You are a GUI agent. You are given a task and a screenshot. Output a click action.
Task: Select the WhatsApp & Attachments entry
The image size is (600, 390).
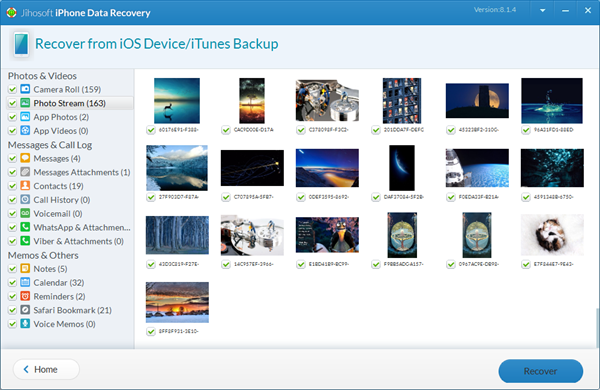pyautogui.click(x=82, y=227)
